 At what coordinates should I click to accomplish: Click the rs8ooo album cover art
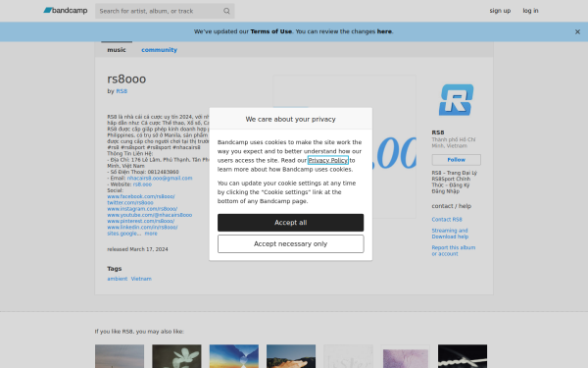(x=345, y=146)
